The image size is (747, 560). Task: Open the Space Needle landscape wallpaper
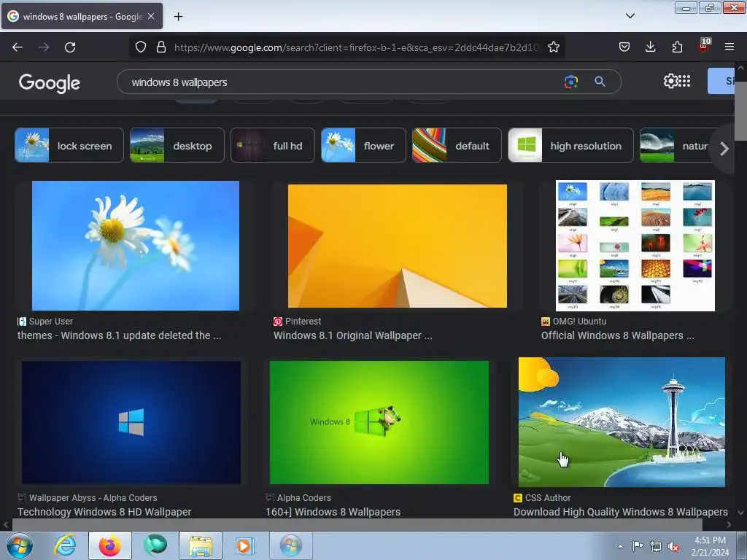tap(622, 422)
